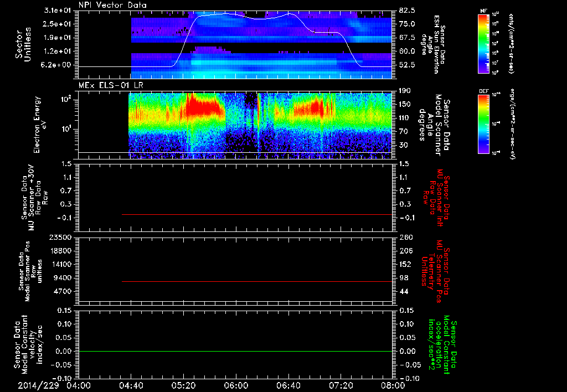Click the 'MU Scanner +30V Raw Data' axis label

(35, 198)
